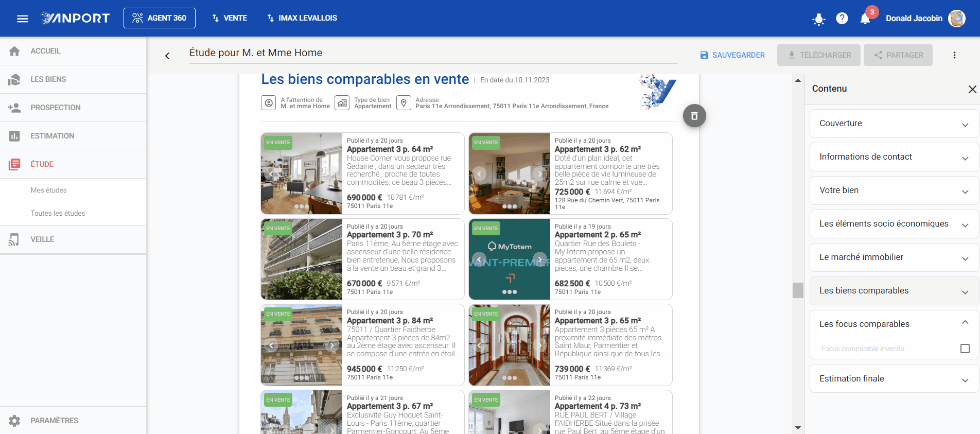Open the hamburger main menu
Viewport: 980px width, 434px height.
(x=22, y=19)
